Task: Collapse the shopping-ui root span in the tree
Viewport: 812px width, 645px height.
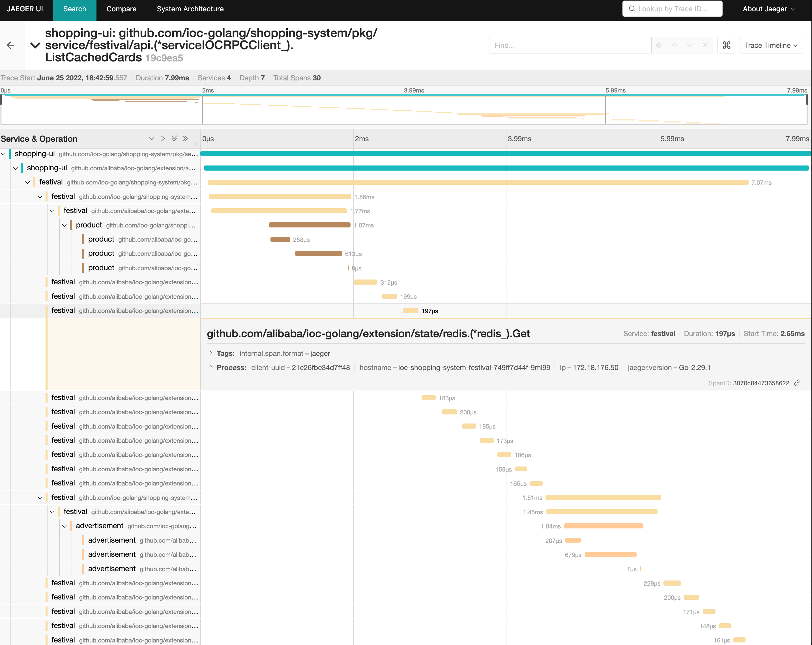Action: coord(4,154)
